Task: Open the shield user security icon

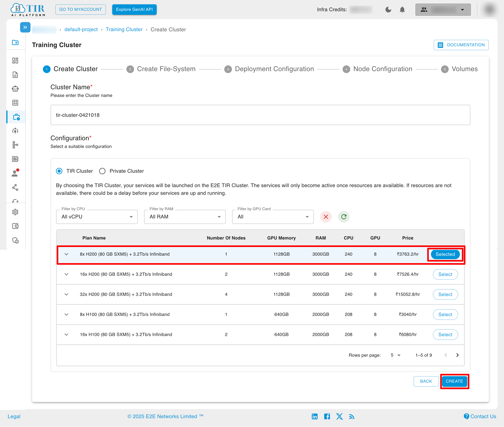Action: click(x=16, y=240)
